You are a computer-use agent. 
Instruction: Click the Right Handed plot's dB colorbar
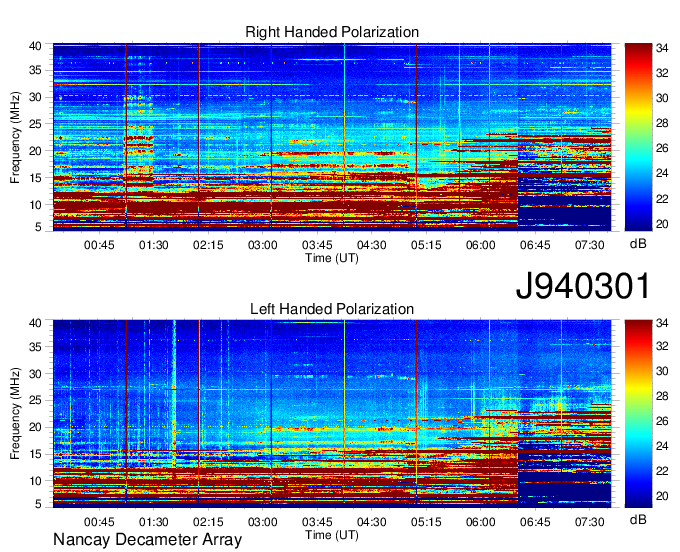(638, 137)
